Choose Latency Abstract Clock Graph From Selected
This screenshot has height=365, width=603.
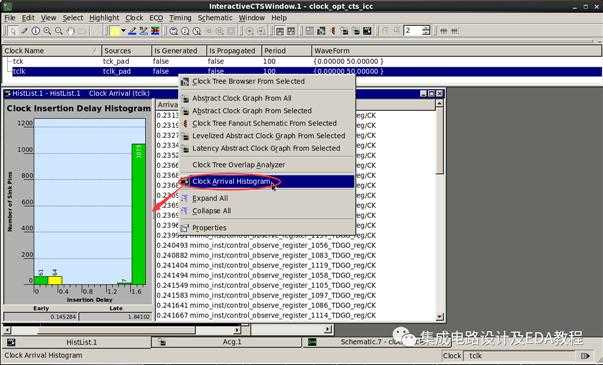[x=267, y=148]
